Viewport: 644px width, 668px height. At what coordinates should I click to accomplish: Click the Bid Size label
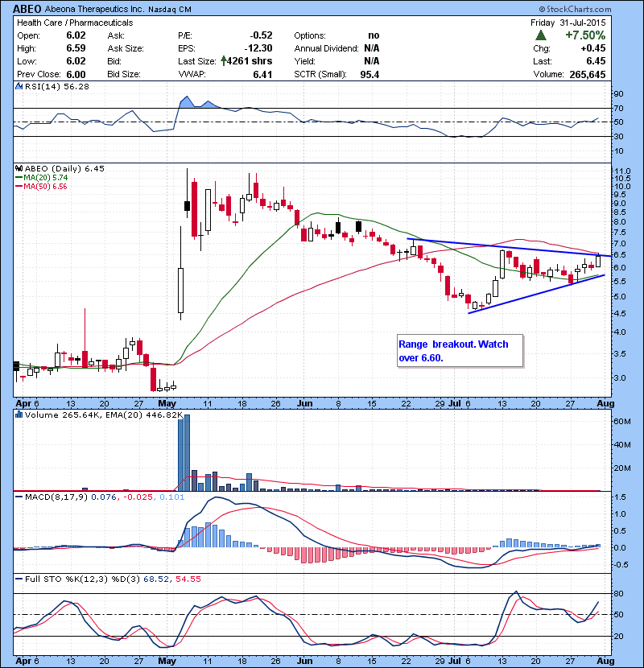point(124,74)
